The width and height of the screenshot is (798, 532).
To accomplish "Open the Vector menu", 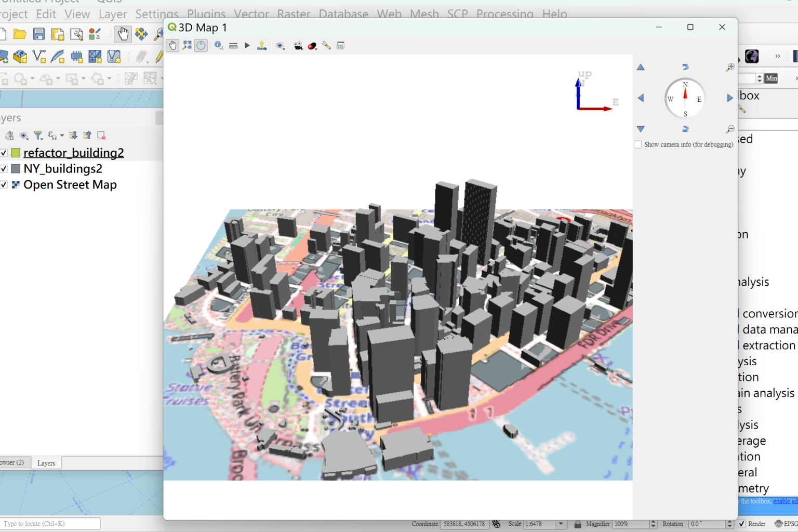I will coord(251,14).
